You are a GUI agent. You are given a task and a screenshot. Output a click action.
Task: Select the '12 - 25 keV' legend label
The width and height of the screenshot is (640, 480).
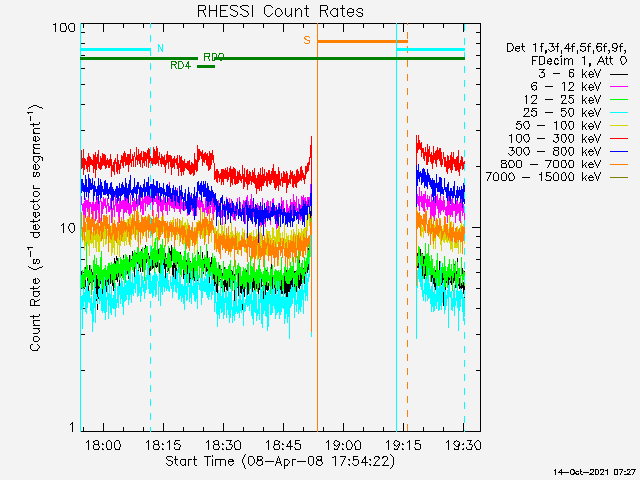pos(562,100)
